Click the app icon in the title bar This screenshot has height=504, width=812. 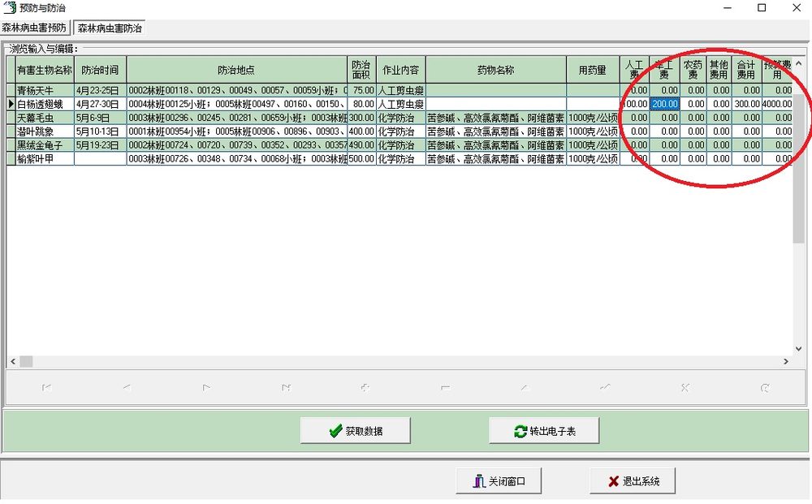click(x=9, y=8)
